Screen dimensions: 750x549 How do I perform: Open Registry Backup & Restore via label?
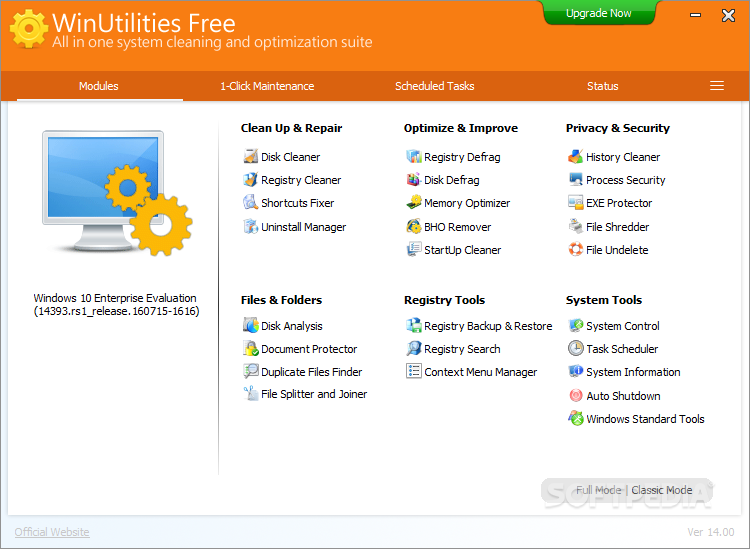click(488, 326)
